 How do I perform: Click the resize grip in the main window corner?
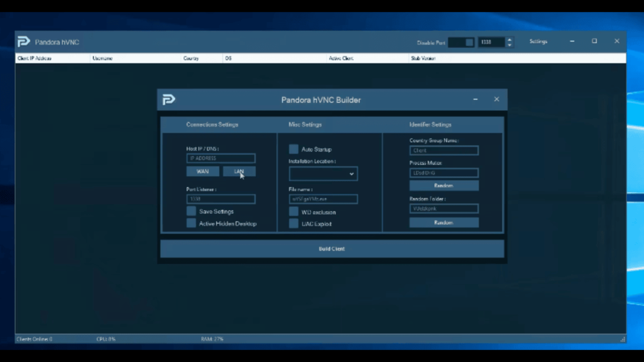coord(623,339)
